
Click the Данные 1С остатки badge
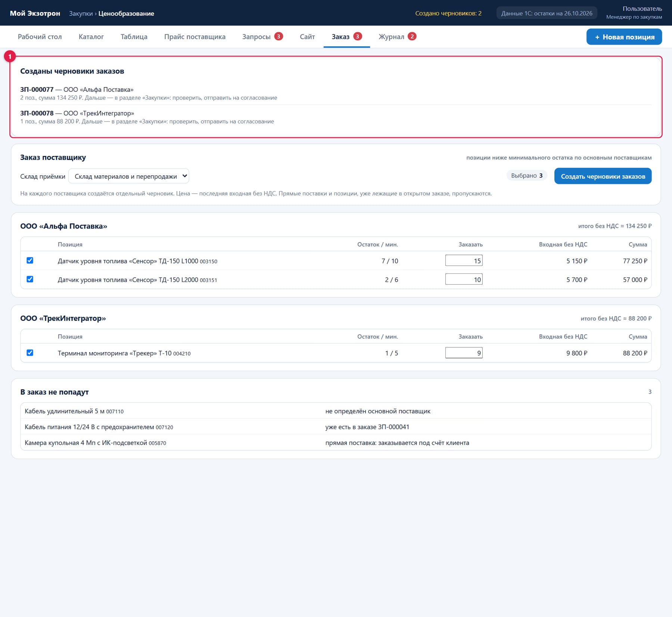click(547, 13)
